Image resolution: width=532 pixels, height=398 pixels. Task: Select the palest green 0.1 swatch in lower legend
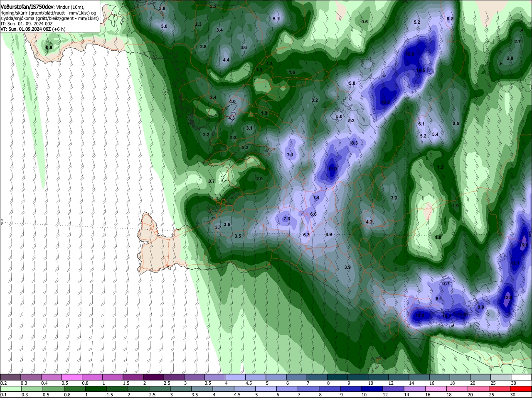[x=10, y=389]
